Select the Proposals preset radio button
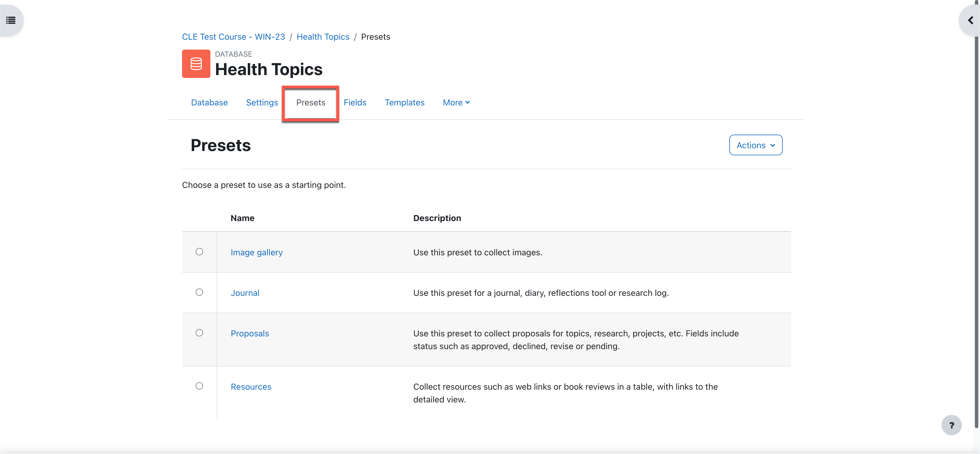The width and height of the screenshot is (980, 454). [199, 333]
